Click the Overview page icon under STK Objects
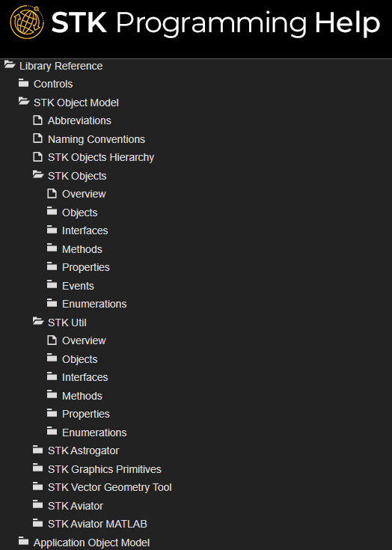The height and width of the screenshot is (550, 392). (52, 193)
